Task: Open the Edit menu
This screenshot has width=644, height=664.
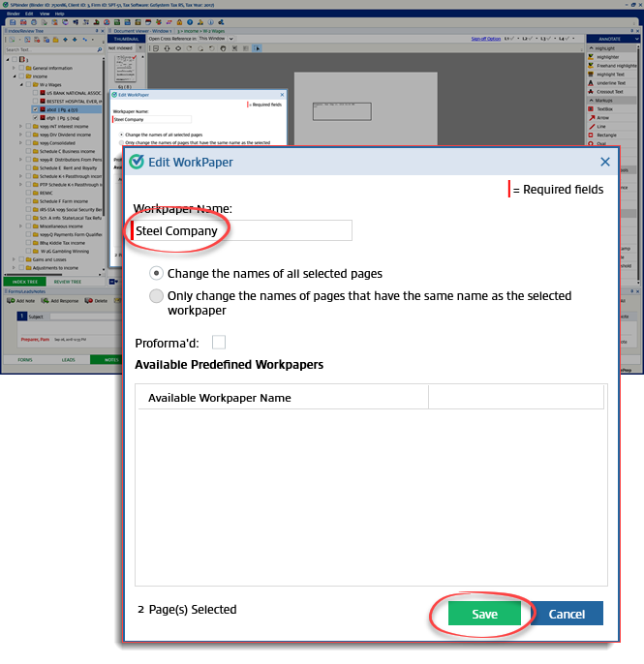Action: pos(29,14)
